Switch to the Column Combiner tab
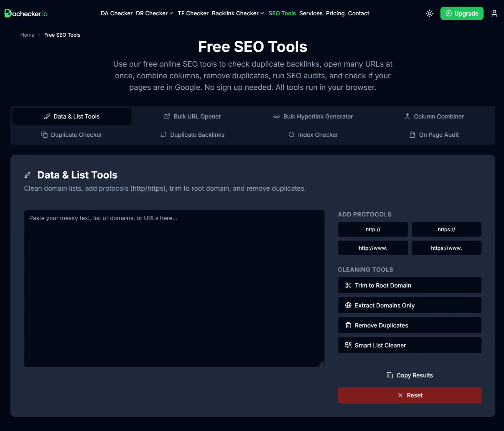This screenshot has width=504, height=431. [x=434, y=116]
